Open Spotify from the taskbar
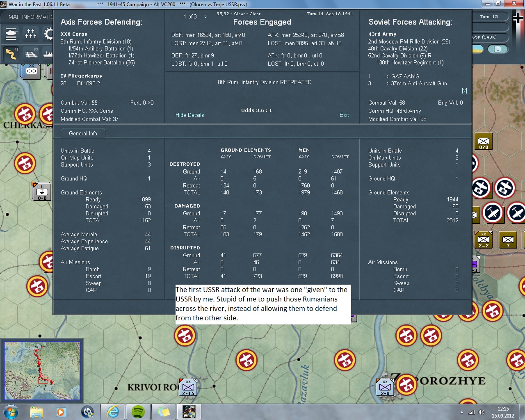The height and width of the screenshot is (420, 525). (x=138, y=412)
